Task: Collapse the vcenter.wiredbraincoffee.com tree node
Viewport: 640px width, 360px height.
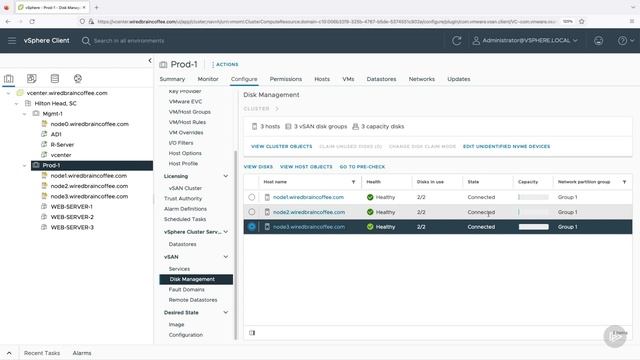Action: tap(8, 93)
